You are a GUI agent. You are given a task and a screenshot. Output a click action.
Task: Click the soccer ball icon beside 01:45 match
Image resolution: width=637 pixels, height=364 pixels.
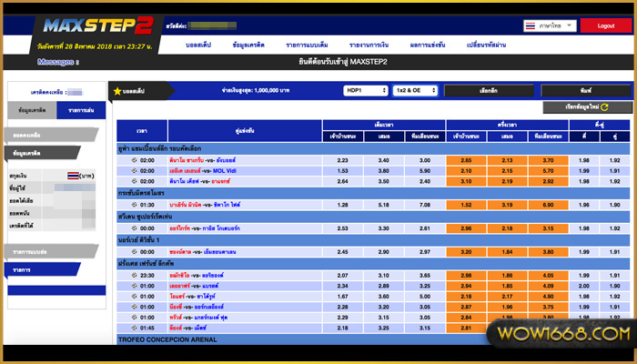click(132, 328)
